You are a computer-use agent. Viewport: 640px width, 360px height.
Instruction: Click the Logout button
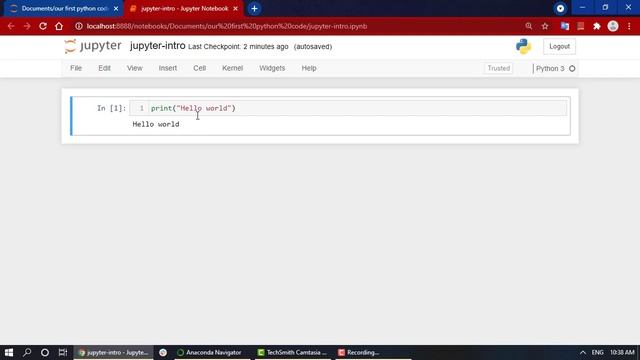click(x=559, y=47)
